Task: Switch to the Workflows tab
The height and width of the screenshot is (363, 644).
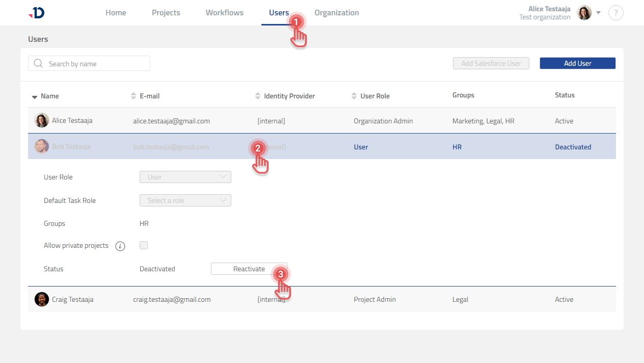Action: pos(224,13)
